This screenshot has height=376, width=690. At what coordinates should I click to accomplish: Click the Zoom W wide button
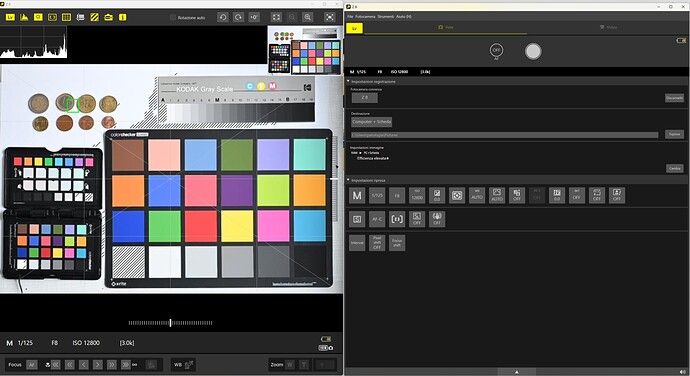click(x=290, y=365)
